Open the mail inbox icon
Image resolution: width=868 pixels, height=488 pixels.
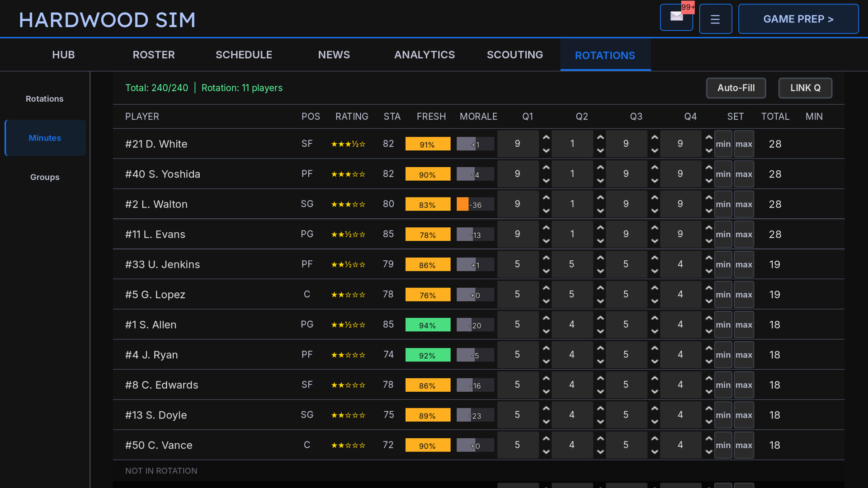(676, 18)
